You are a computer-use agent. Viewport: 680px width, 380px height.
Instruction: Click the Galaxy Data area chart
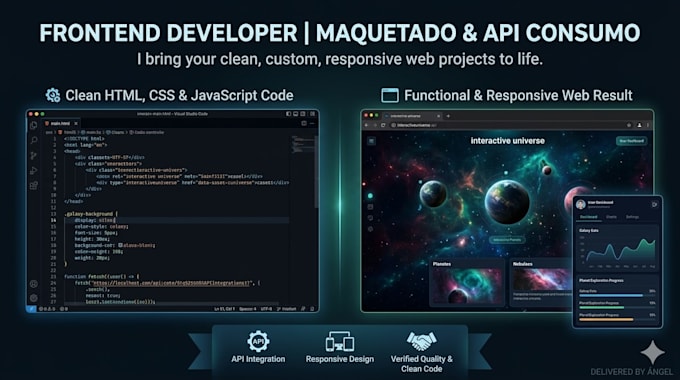pyautogui.click(x=618, y=252)
